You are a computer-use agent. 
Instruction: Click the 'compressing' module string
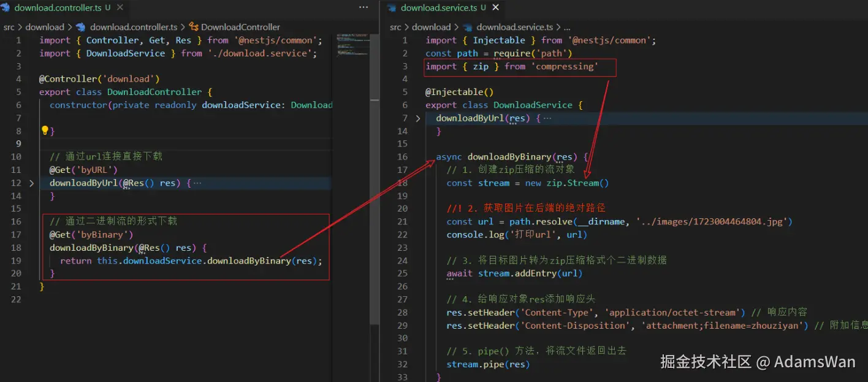tap(564, 66)
